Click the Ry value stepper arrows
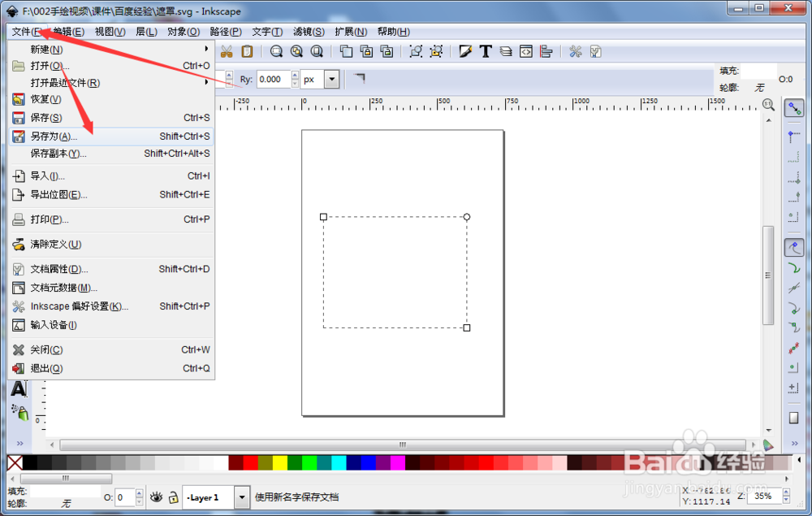This screenshot has height=516, width=812. 296,80
